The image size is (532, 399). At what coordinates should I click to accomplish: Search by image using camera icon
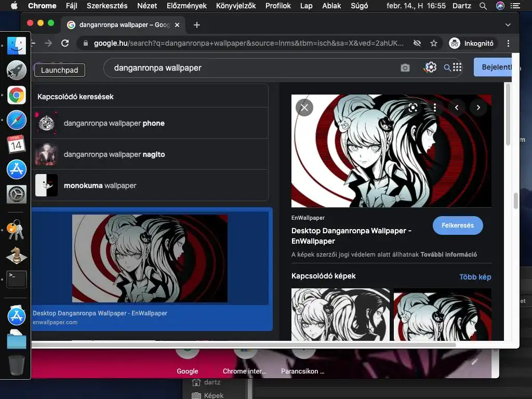405,68
